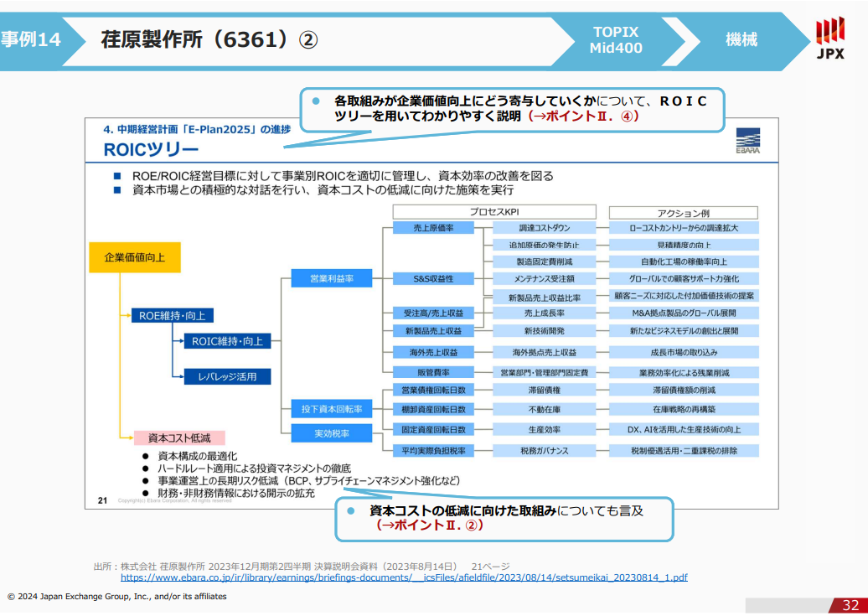
Task: Click the レバレッジ活用 box
Action: click(x=228, y=376)
